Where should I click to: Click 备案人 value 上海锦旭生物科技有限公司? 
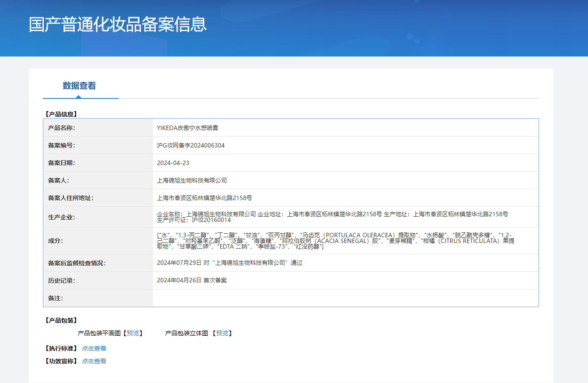(x=192, y=180)
